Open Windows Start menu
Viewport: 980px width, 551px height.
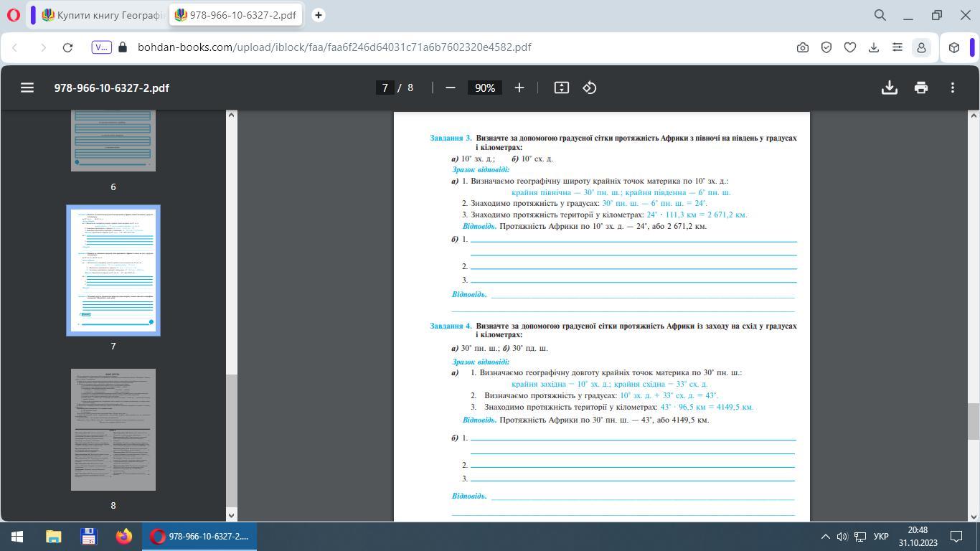(x=17, y=537)
